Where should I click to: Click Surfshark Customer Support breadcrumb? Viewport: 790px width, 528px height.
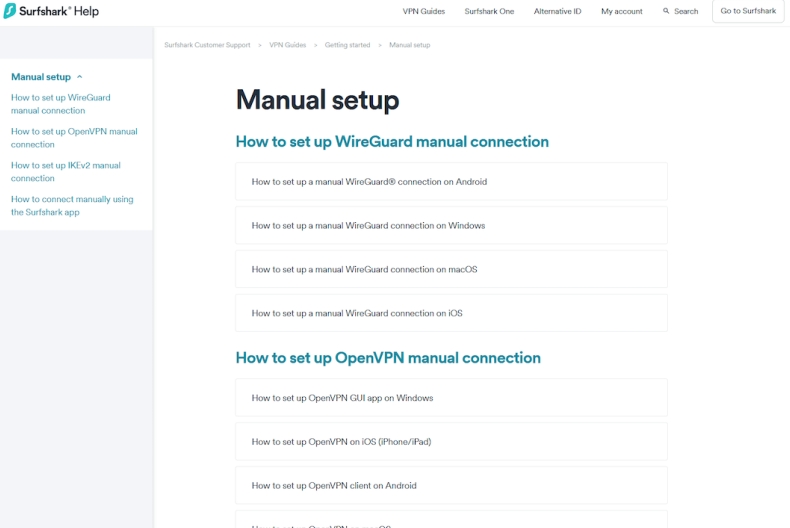[208, 45]
